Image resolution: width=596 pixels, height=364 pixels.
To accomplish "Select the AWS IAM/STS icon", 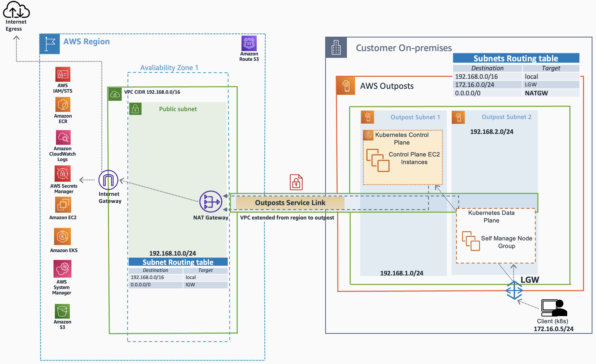I will (x=63, y=74).
